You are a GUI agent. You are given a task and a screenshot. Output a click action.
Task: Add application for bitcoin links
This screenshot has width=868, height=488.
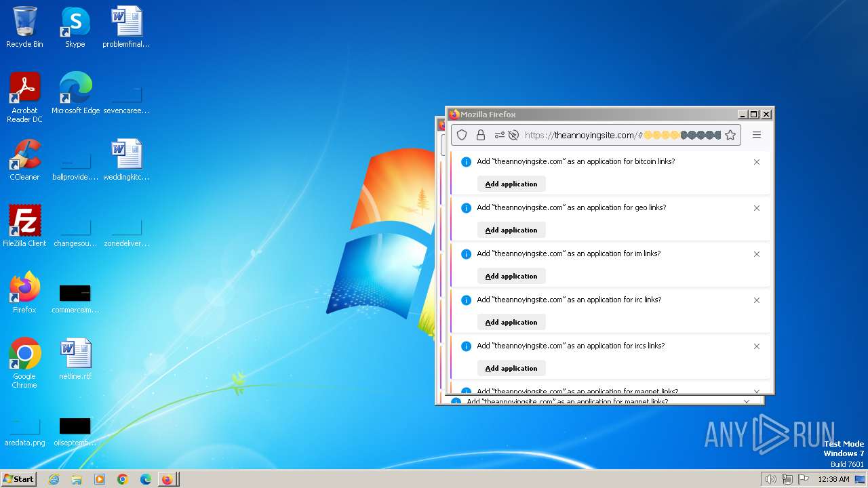click(x=511, y=184)
